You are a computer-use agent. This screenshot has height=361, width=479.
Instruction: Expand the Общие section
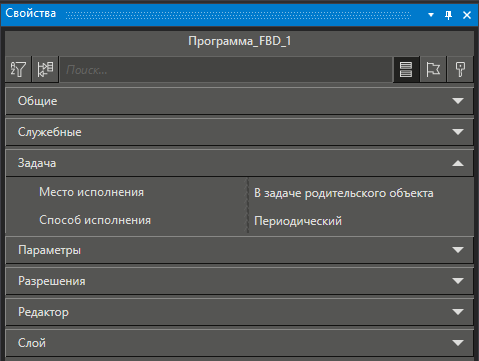(x=239, y=101)
